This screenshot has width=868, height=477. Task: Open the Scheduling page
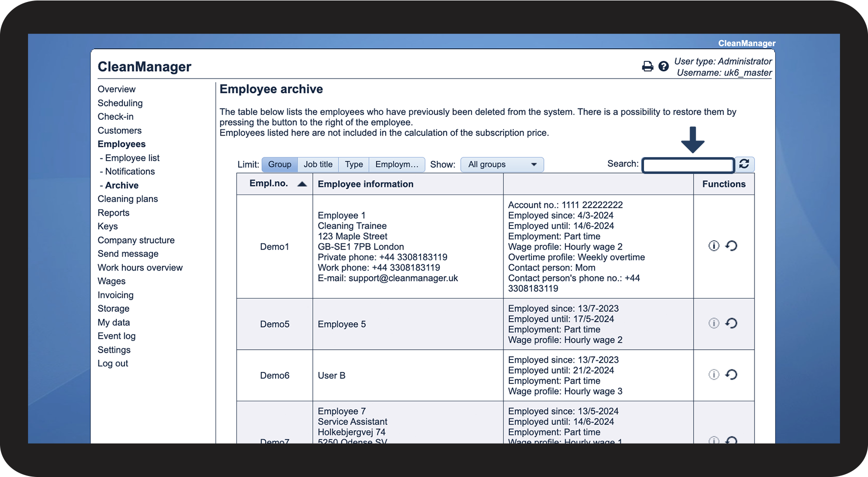click(120, 103)
